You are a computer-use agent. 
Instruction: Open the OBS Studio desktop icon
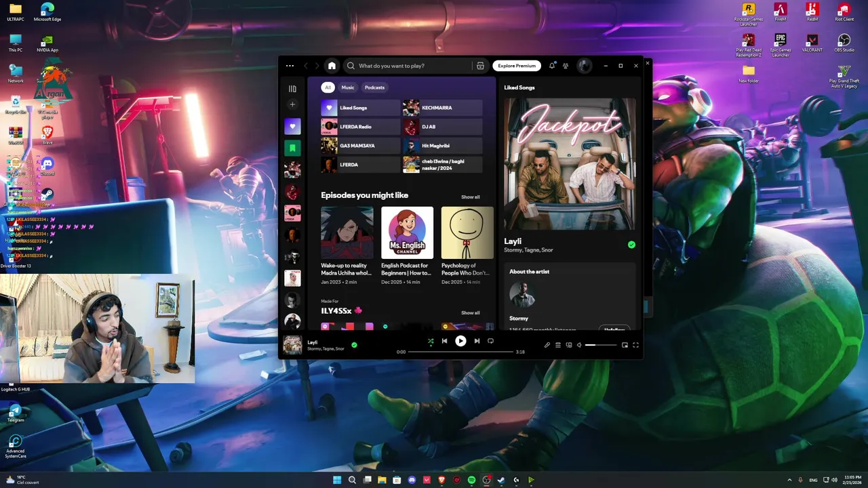pyautogui.click(x=844, y=43)
